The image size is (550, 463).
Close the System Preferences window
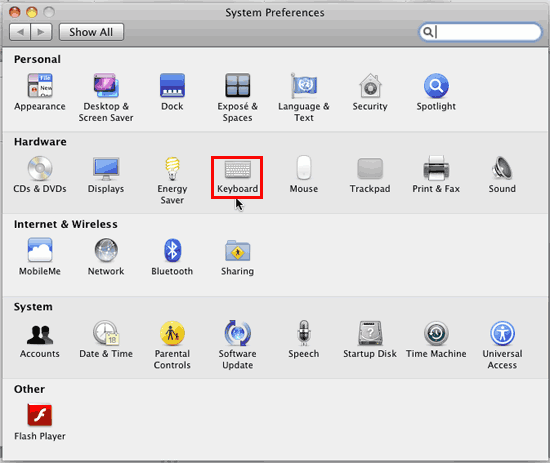pyautogui.click(x=15, y=12)
